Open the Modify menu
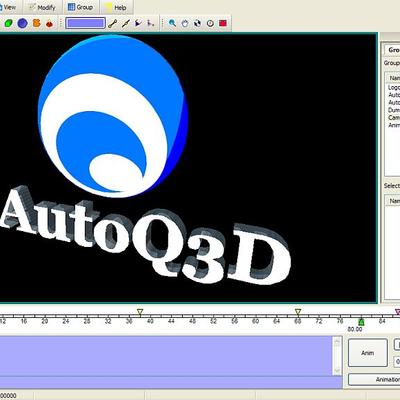The image size is (400, 400). pyautogui.click(x=42, y=7)
